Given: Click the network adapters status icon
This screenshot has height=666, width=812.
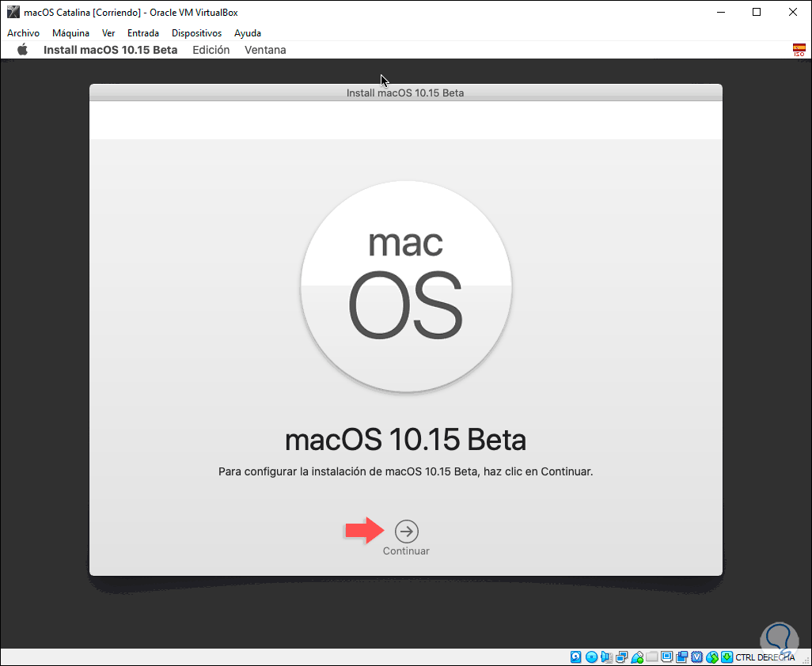Looking at the screenshot, I should (621, 657).
